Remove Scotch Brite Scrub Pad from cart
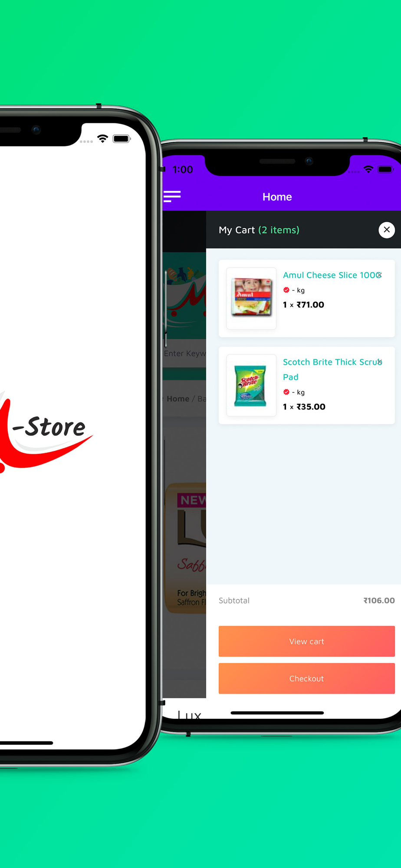Screen dimensions: 401x868 pyautogui.click(x=379, y=362)
